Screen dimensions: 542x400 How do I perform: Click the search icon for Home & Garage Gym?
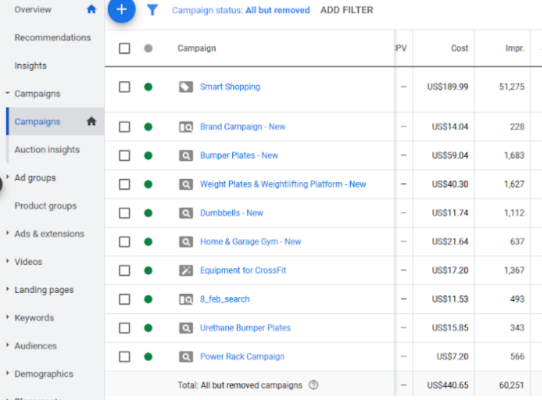(186, 242)
